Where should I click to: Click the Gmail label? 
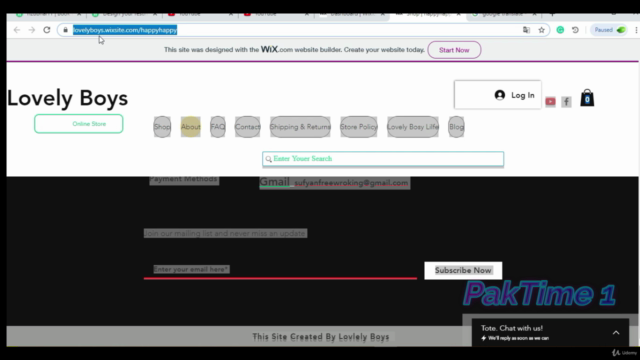(x=275, y=182)
